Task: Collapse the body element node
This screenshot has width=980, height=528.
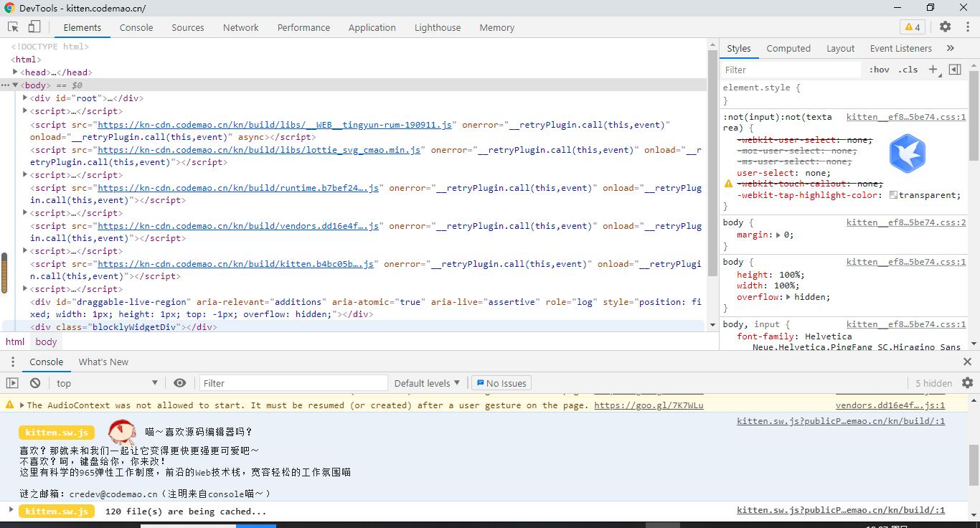Action: (x=15, y=85)
